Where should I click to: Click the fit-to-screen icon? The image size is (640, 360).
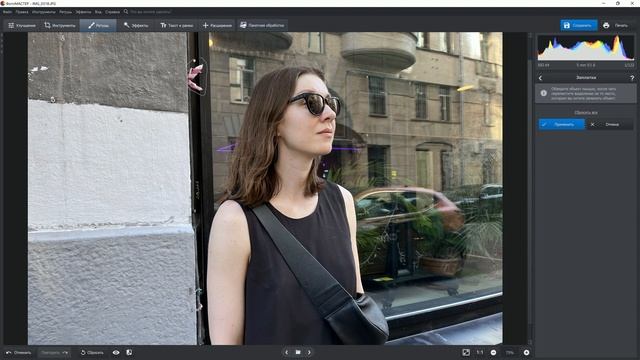[466, 352]
